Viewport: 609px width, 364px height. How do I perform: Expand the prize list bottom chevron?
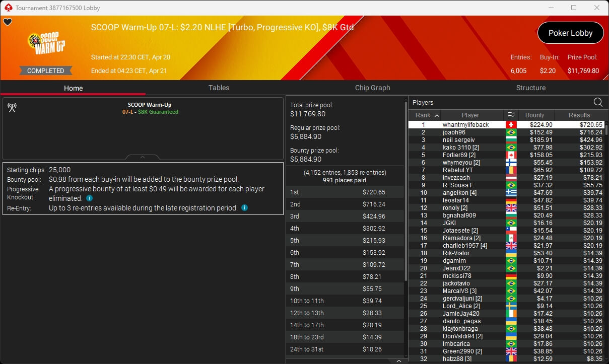[399, 360]
